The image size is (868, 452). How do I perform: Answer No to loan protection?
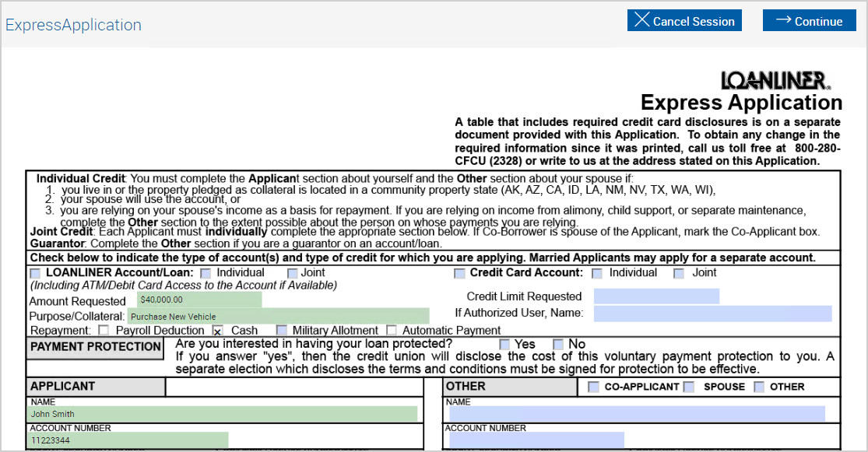558,344
